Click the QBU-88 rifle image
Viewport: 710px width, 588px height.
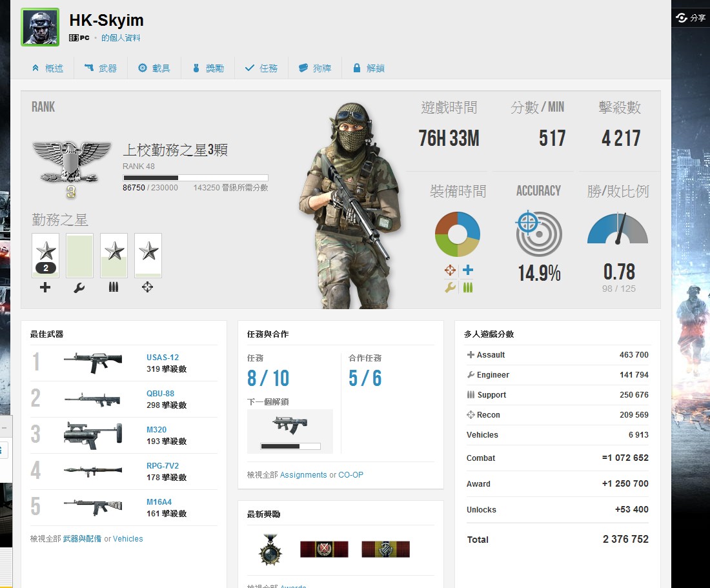(93, 400)
